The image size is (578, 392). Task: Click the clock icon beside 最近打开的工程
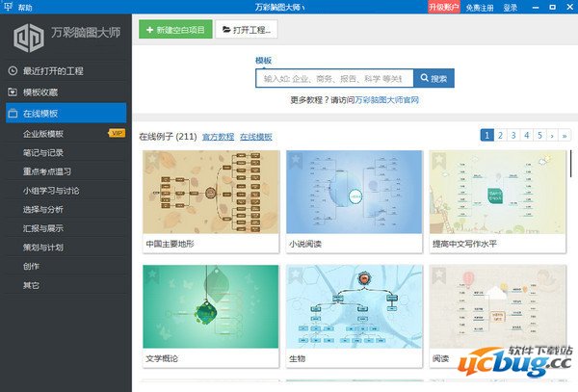coord(12,70)
